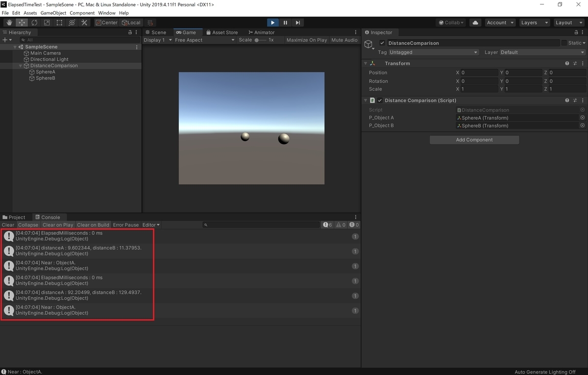Toggle Error Pause in Console
The image size is (588, 375).
pyautogui.click(x=126, y=225)
